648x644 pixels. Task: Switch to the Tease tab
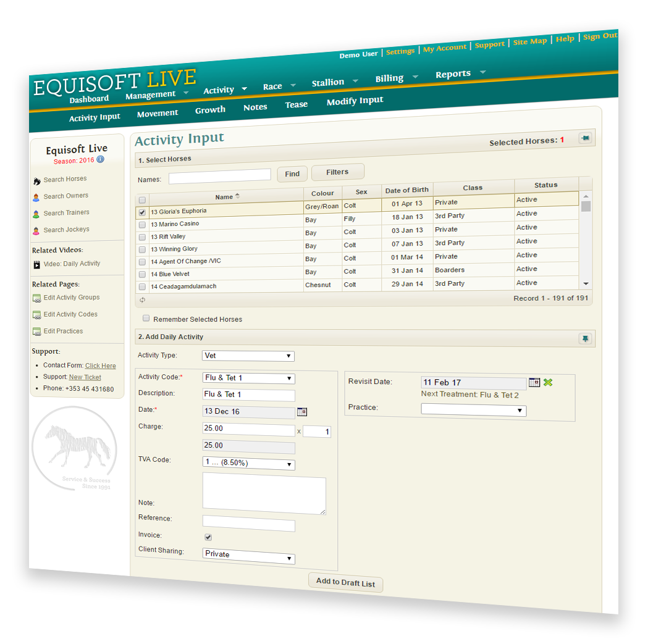tap(296, 104)
